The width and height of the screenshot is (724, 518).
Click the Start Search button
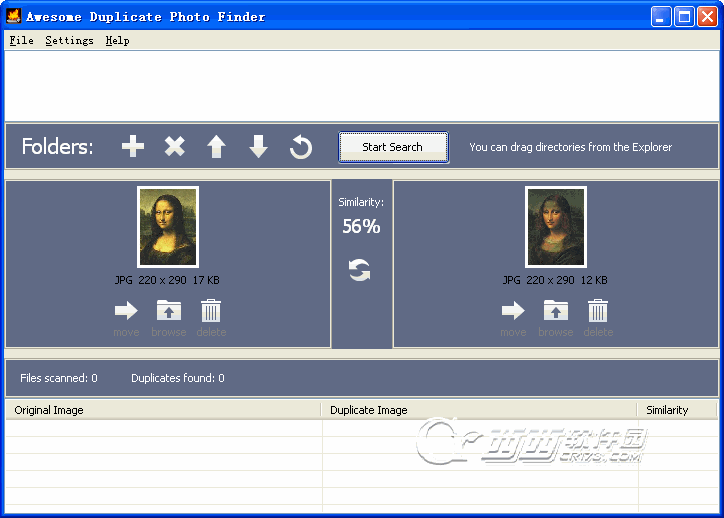point(393,147)
